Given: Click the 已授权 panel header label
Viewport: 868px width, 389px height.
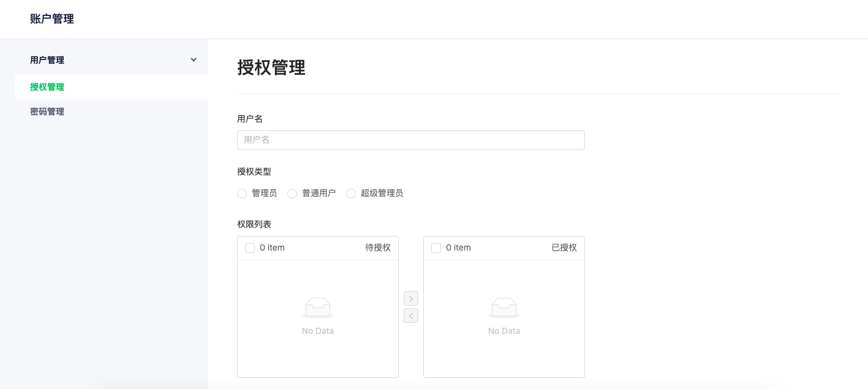Looking at the screenshot, I should (562, 247).
